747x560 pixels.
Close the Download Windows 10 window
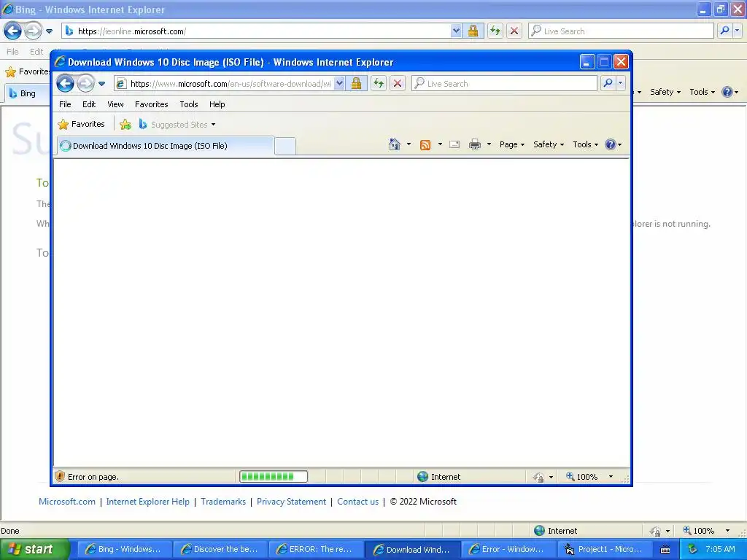621,62
